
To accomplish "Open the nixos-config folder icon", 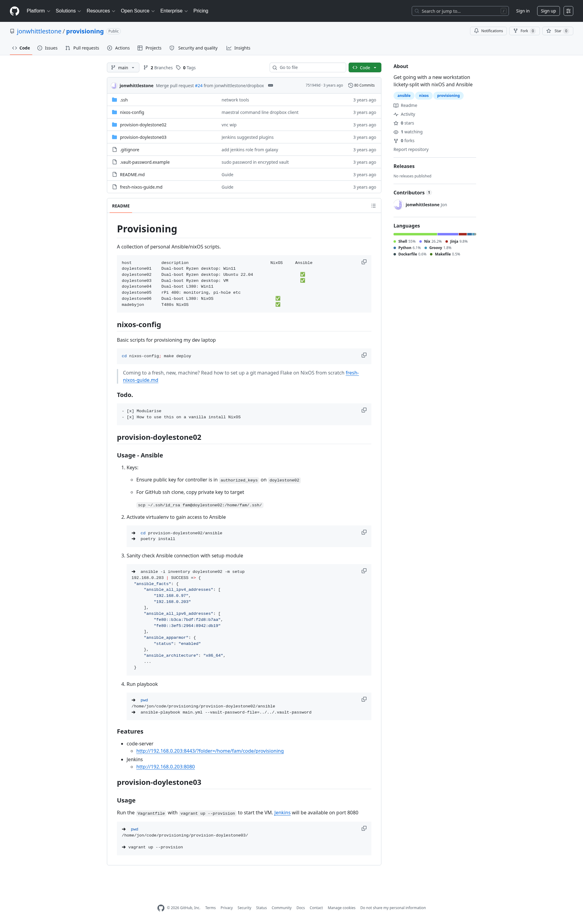I will [114, 112].
